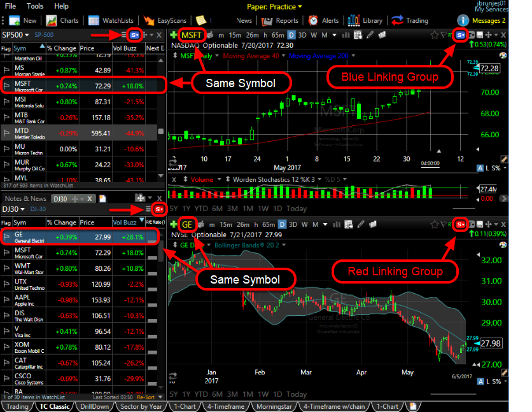Sort SP500 watchlist by % Change column
Image resolution: width=532 pixels, height=412 pixels.
pos(62,48)
